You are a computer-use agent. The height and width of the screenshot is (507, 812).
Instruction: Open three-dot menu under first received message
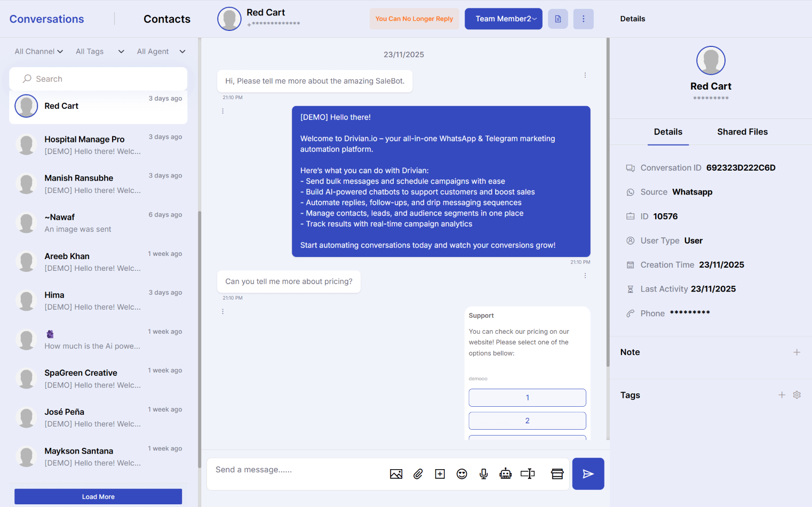click(222, 111)
